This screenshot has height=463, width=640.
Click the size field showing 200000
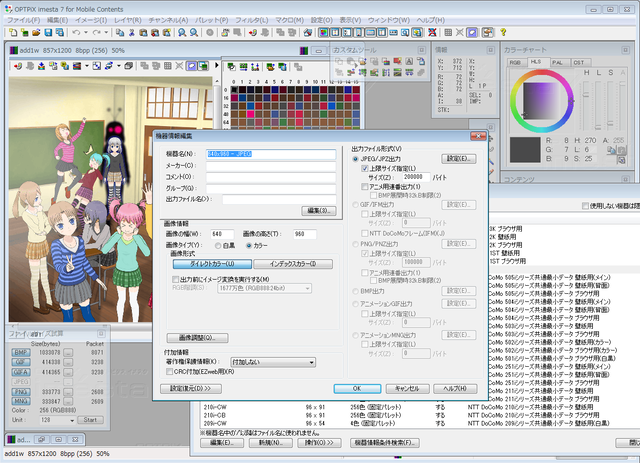416,177
